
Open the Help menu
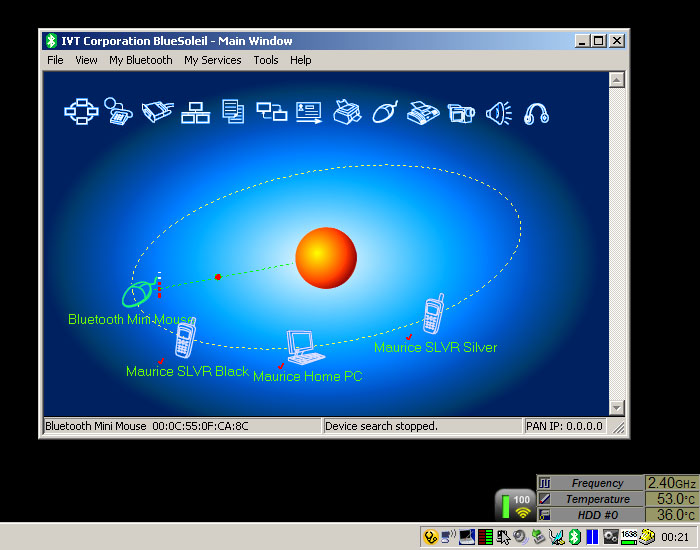(300, 60)
